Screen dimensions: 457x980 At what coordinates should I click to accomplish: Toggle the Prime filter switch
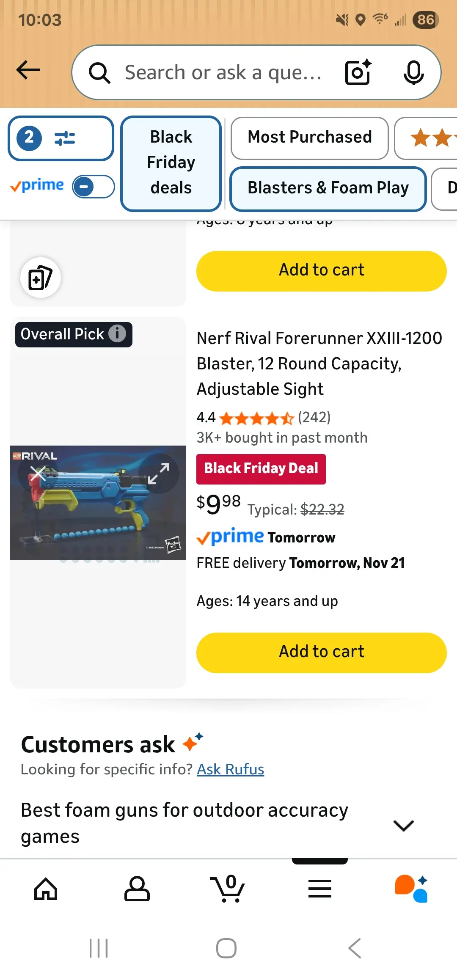[93, 187]
